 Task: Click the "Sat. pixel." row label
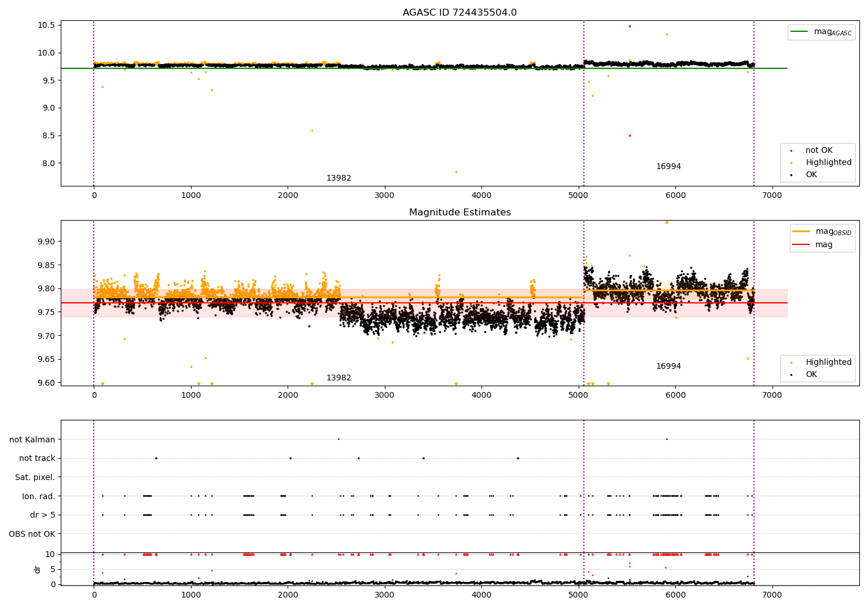coord(35,478)
